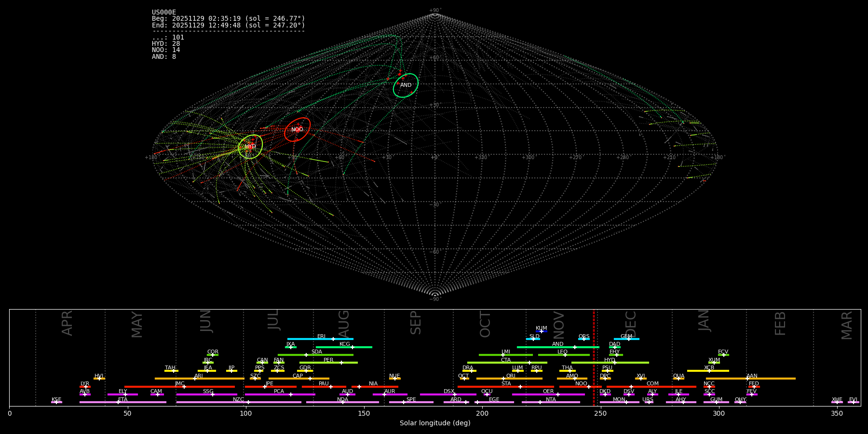Viewport: 868px width, 434px height.
Task: Select the MON shower label in timeline
Action: coord(619,400)
